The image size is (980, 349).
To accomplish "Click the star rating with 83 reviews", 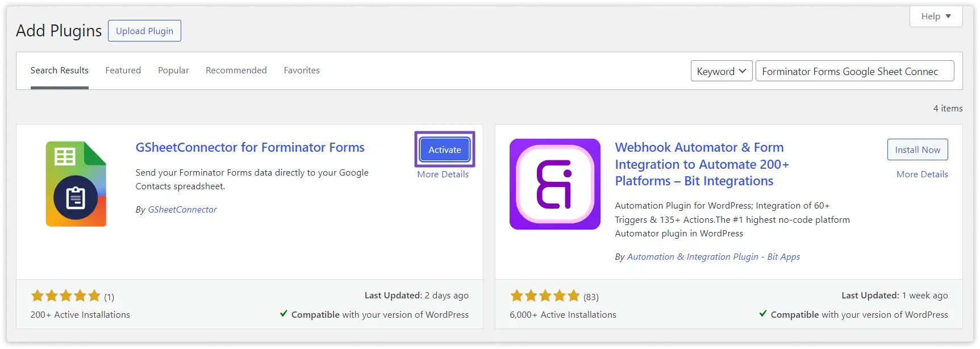I will (x=545, y=296).
